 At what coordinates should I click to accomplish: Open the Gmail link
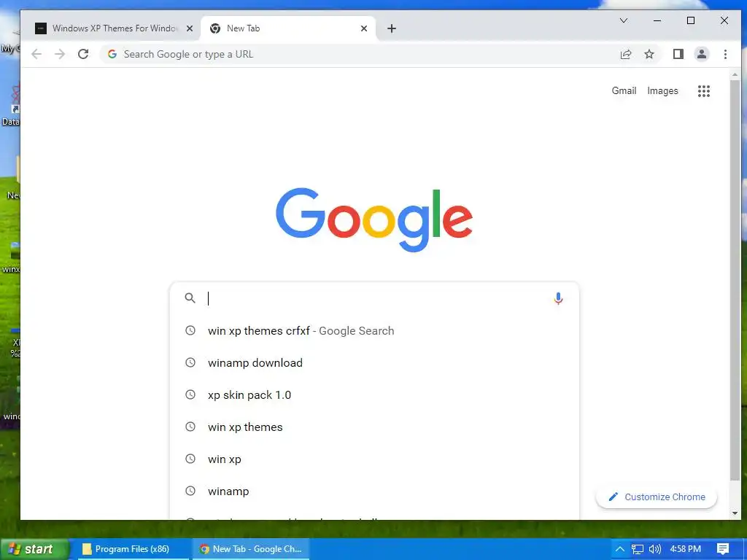pyautogui.click(x=624, y=91)
